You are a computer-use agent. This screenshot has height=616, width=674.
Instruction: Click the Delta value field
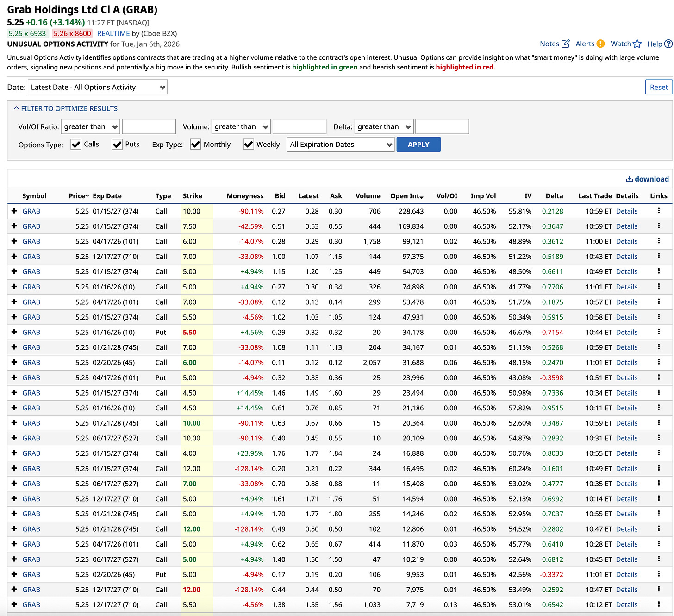[x=442, y=126]
